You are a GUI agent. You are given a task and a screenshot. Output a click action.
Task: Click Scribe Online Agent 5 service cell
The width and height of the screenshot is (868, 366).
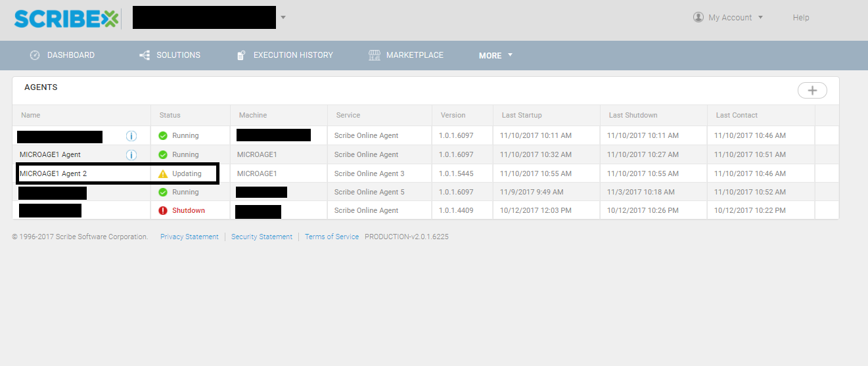369,192
